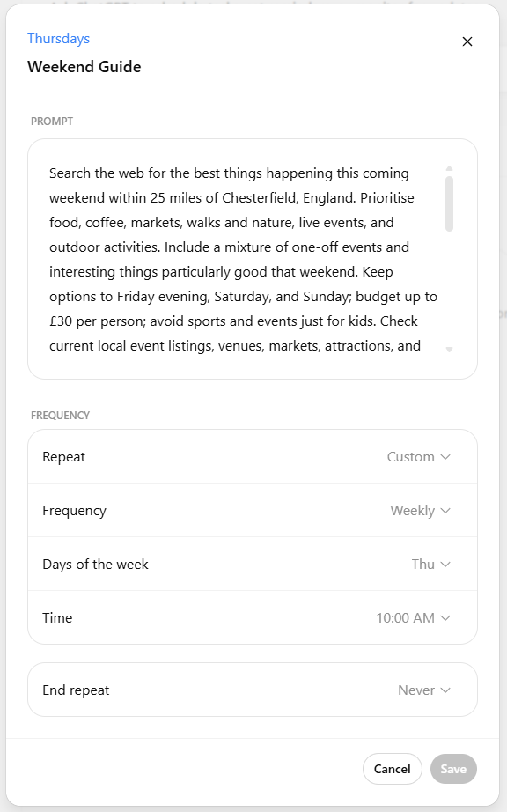Open the Time dropdown showing 10:00 AM
507x812 pixels.
413,617
